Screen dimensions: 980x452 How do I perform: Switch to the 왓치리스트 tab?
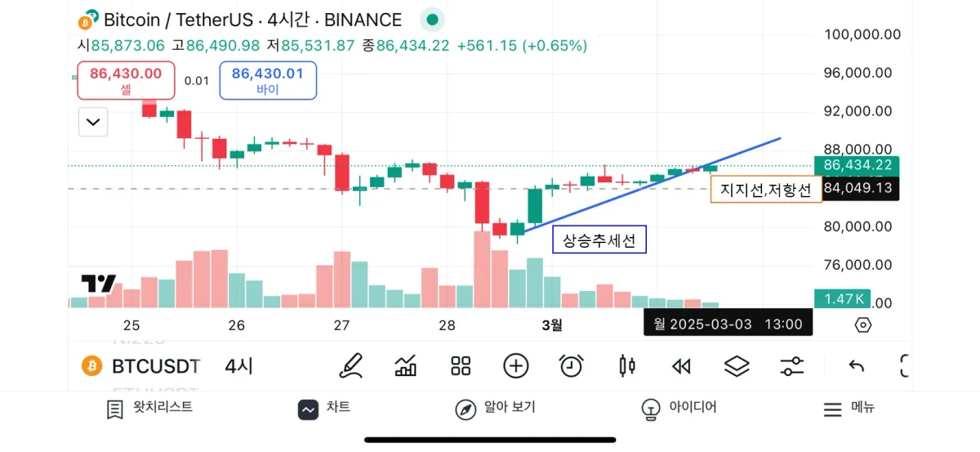coord(150,408)
